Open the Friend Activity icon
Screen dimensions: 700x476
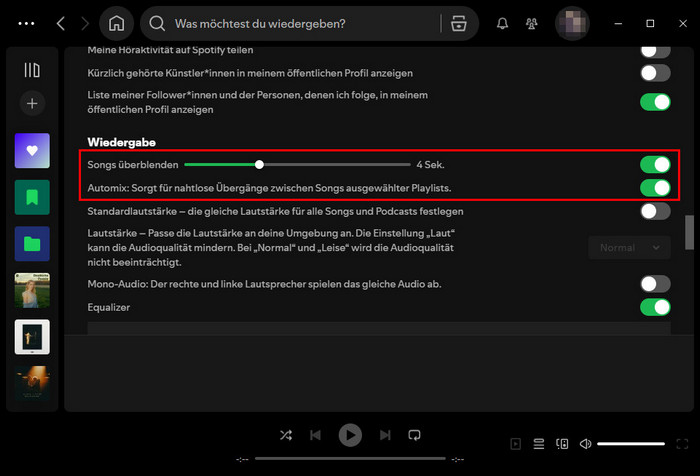pyautogui.click(x=533, y=23)
